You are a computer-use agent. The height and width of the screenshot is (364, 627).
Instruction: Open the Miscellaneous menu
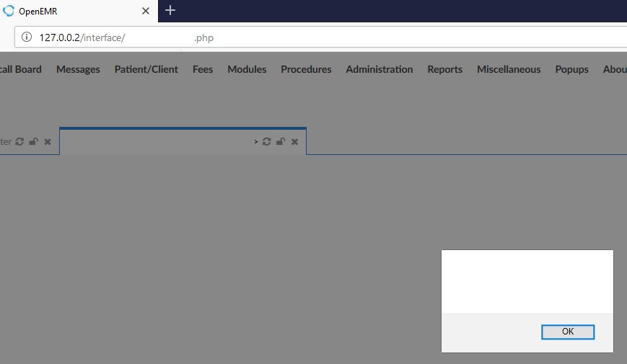509,69
